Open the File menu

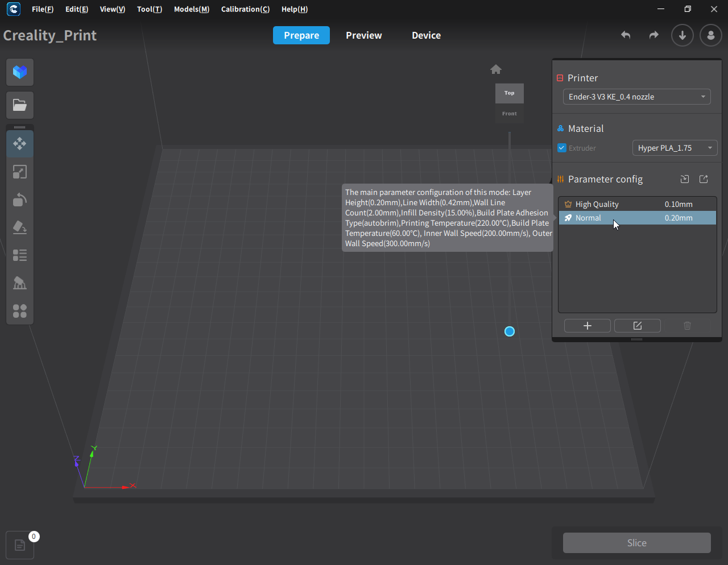coord(43,9)
